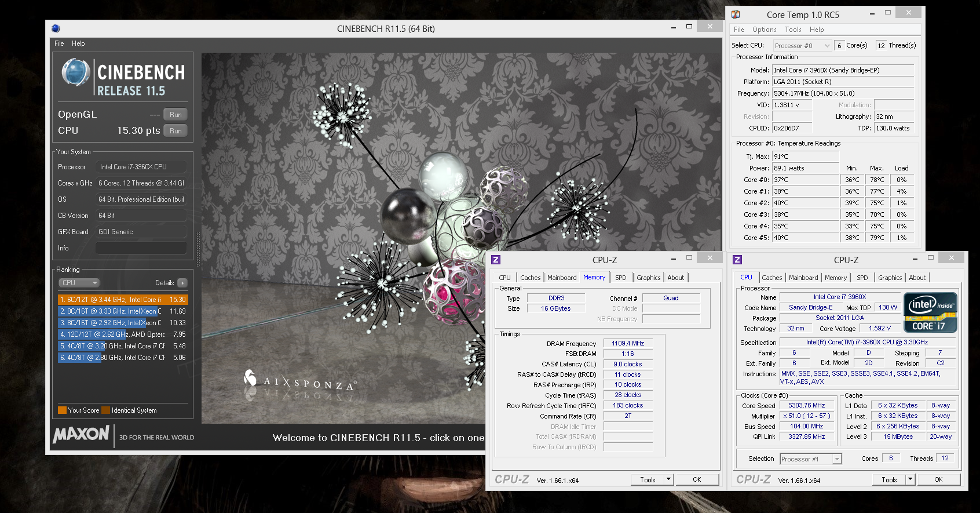Click the Core Speed value 5303.76 MHz
The height and width of the screenshot is (513, 980).
[x=807, y=405]
